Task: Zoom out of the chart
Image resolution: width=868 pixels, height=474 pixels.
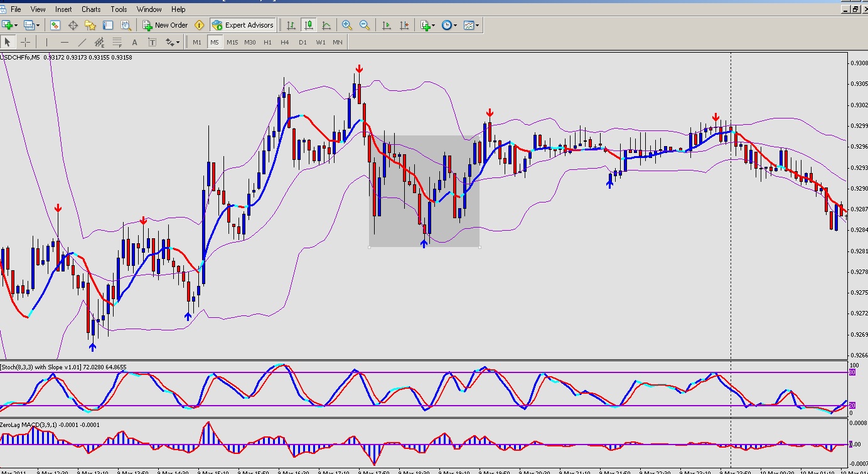Action: pos(365,25)
